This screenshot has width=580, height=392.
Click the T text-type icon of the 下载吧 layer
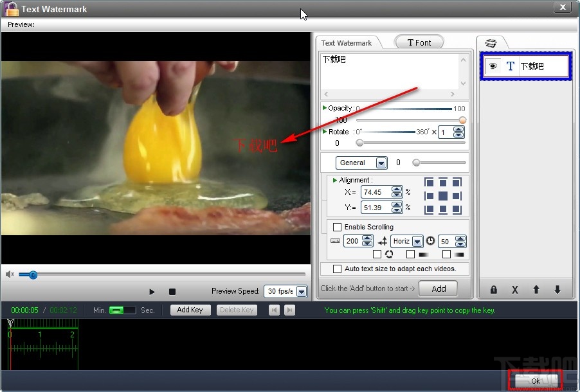point(511,66)
